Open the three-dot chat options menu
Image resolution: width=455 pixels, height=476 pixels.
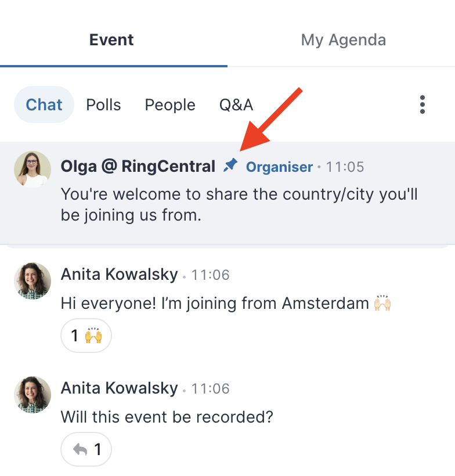coord(423,104)
